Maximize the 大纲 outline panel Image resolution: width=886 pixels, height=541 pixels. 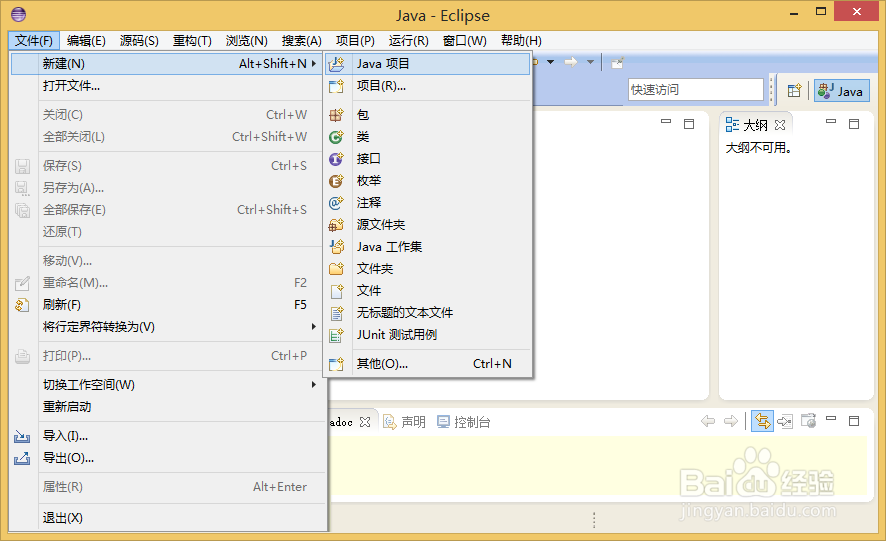pyautogui.click(x=854, y=124)
